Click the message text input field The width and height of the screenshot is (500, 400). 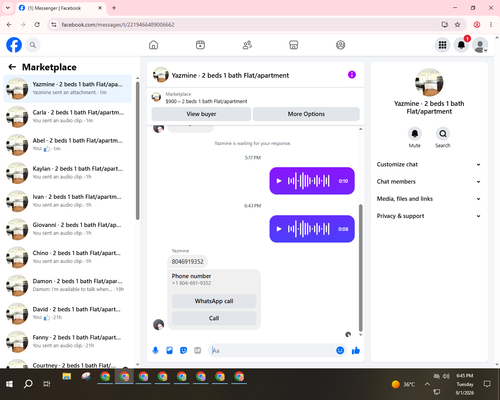(272, 350)
